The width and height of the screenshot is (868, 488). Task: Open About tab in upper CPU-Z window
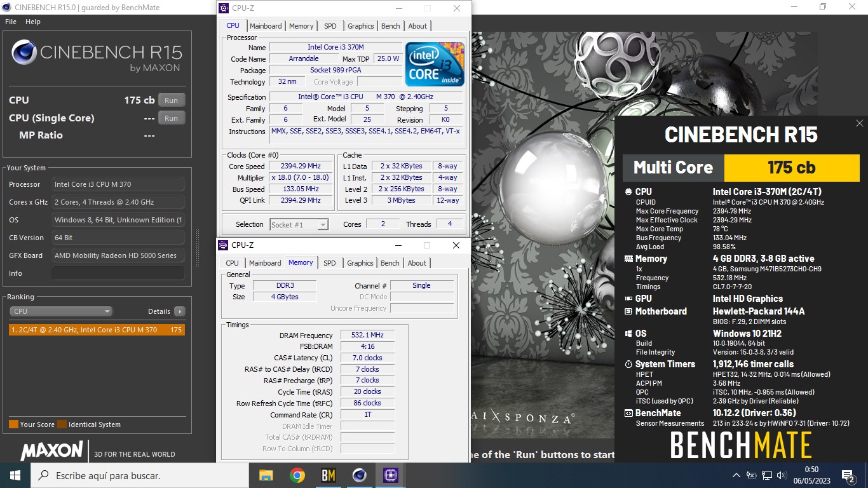(417, 26)
